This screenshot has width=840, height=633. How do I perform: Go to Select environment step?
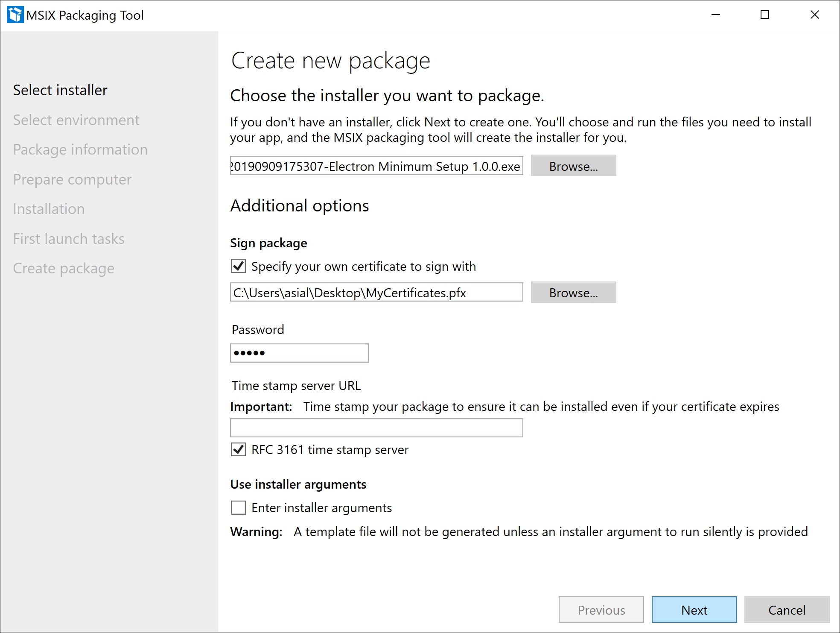click(x=76, y=120)
